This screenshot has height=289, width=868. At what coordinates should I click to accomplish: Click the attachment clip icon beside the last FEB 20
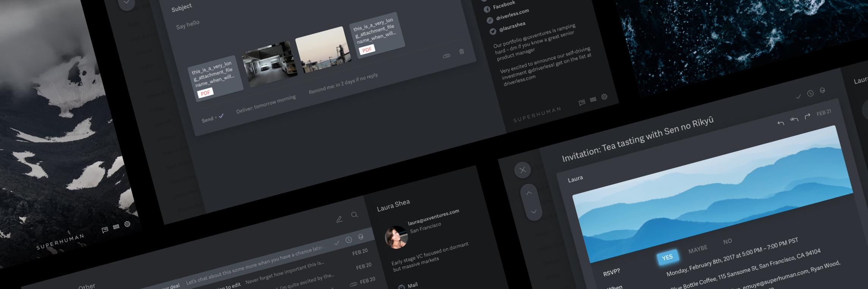(353, 284)
